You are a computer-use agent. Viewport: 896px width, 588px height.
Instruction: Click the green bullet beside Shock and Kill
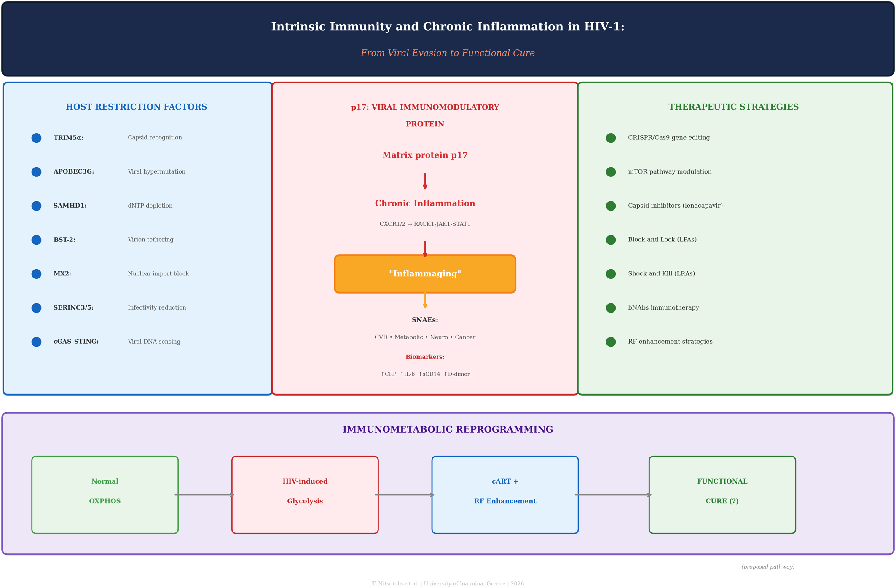click(611, 274)
